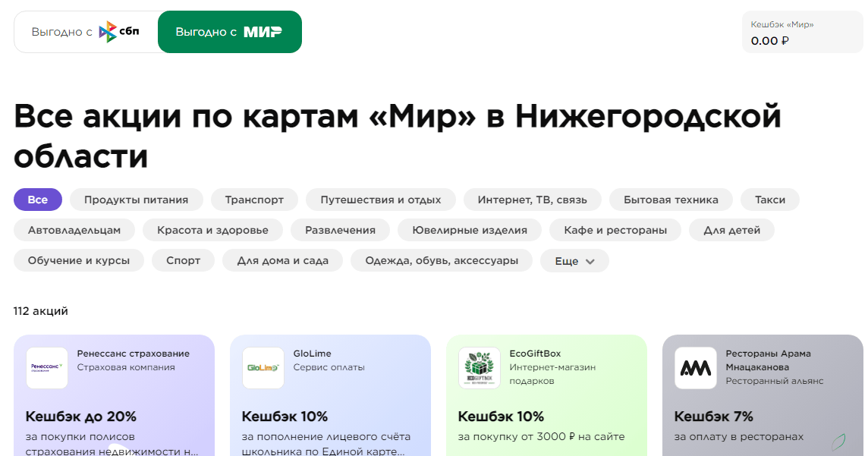Open the EcoGiftBox logo icon
This screenshot has width=868, height=456.
pyautogui.click(x=480, y=368)
